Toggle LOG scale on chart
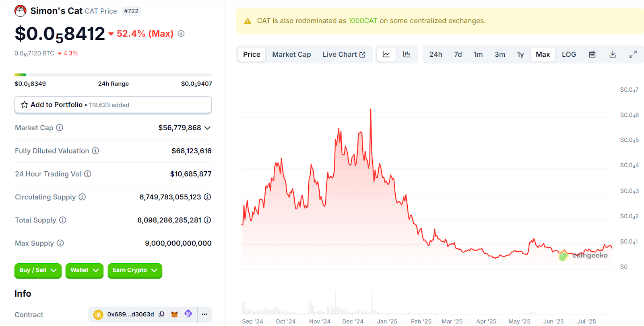The height and width of the screenshot is (326, 644). click(x=569, y=54)
